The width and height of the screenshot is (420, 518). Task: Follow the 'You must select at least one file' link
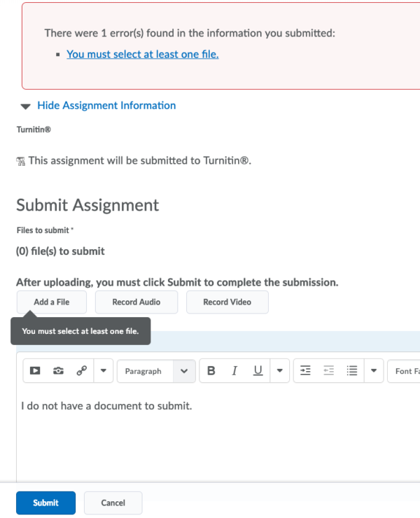pos(142,54)
